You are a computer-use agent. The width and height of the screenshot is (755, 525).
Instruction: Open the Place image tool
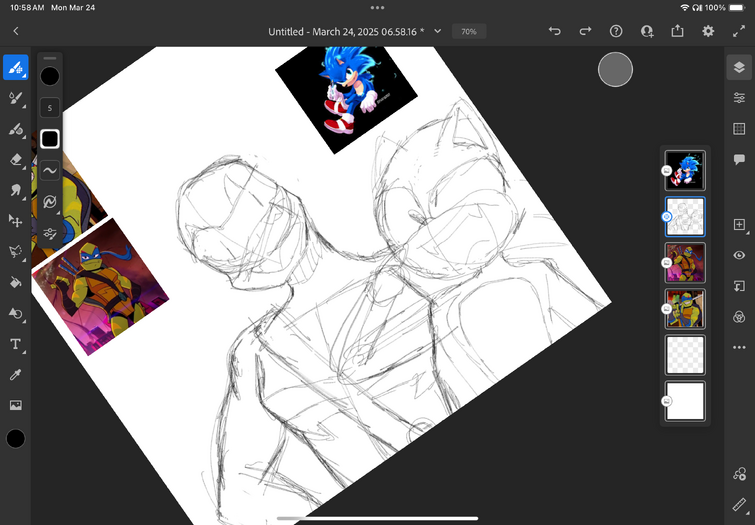(x=15, y=405)
